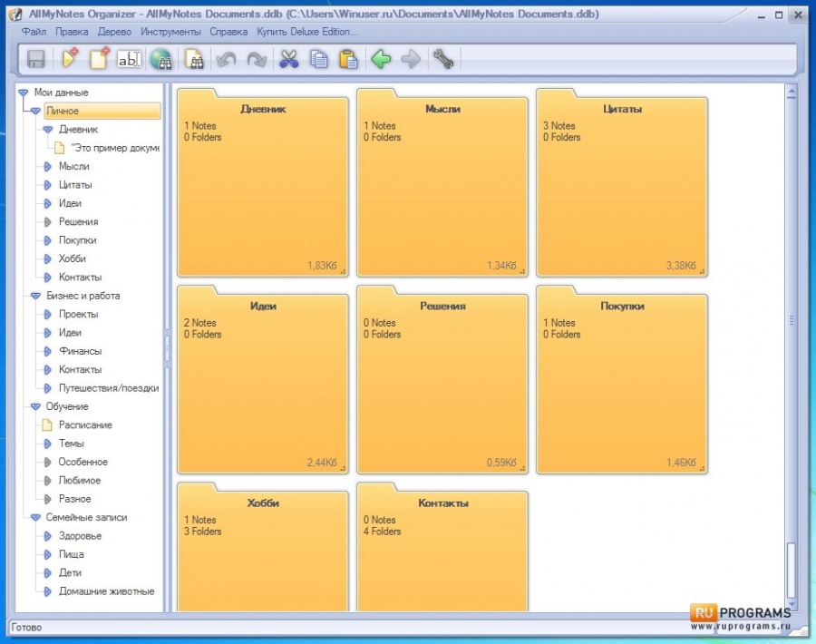Go back with the green left arrow
This screenshot has width=816, height=644.
coord(381,59)
